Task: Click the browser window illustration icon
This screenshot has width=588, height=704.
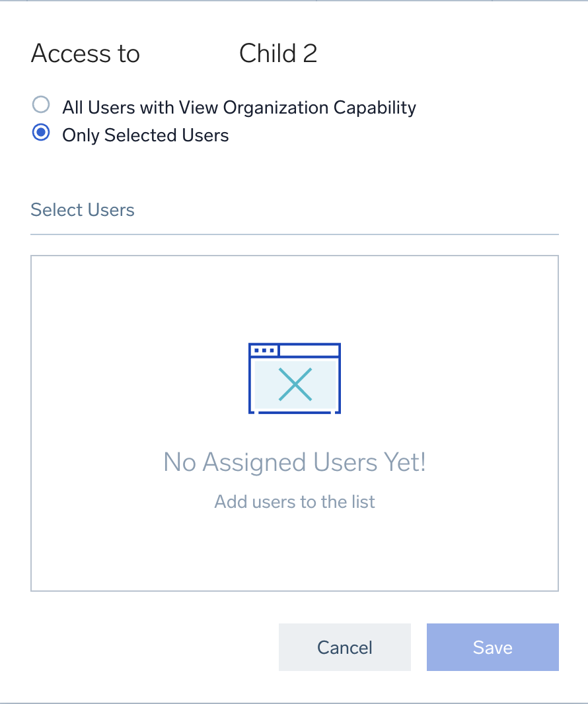Action: click(x=294, y=378)
